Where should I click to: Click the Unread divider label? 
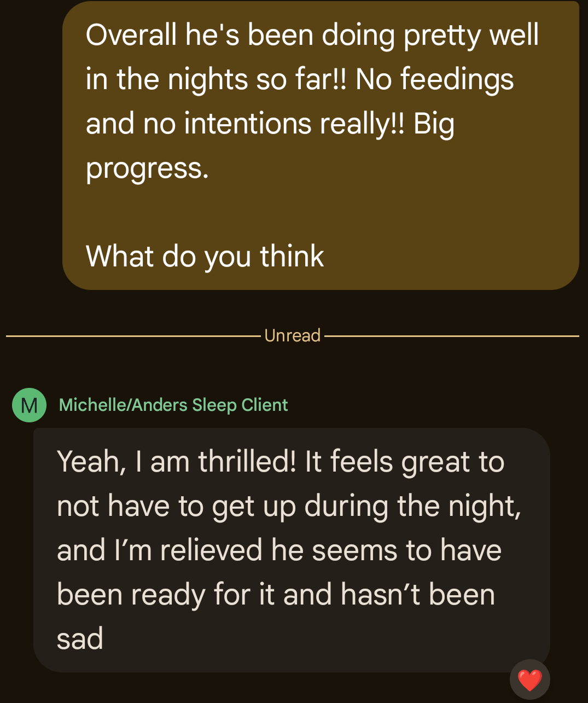click(x=292, y=335)
